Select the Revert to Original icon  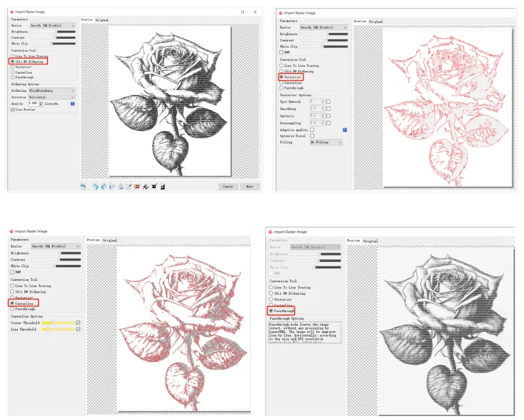pyautogui.click(x=83, y=186)
